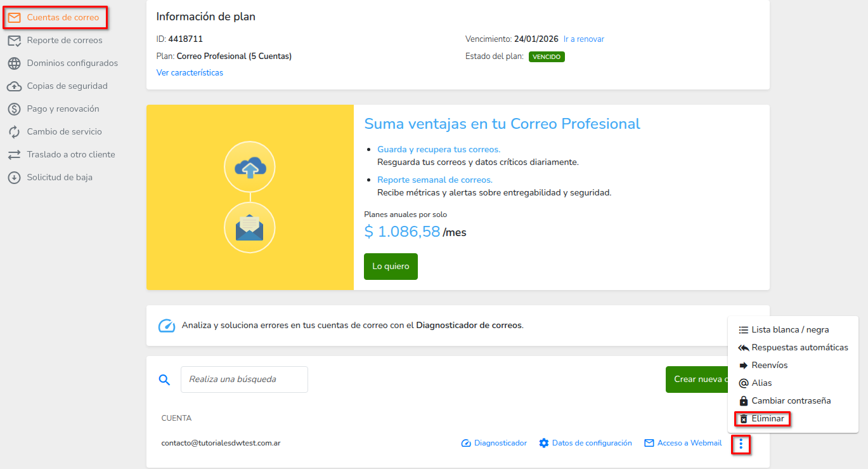868x469 pixels.
Task: Click the Ir a renovar link
Action: [583, 39]
